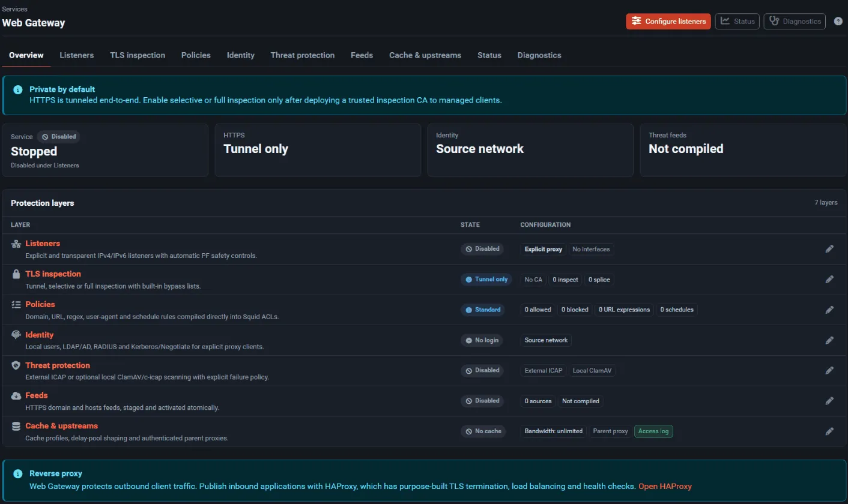
Task: Click the Local ClamAV tag
Action: click(x=592, y=370)
